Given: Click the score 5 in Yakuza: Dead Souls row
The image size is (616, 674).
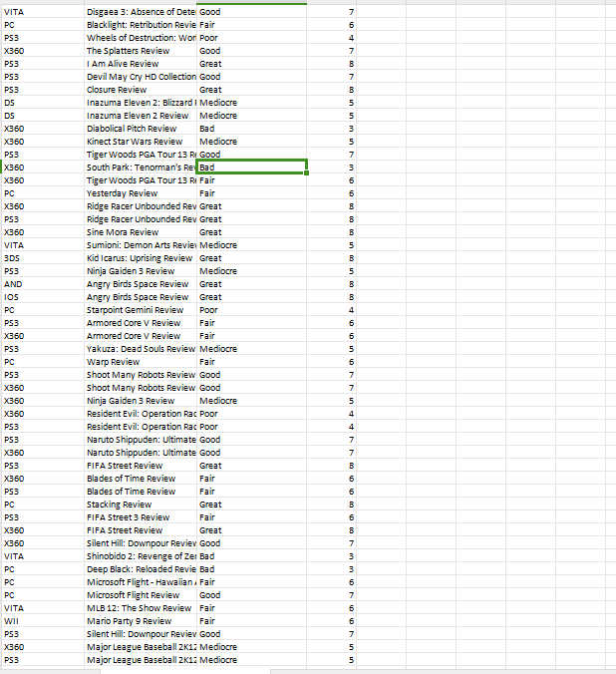Looking at the screenshot, I should click(332, 349).
